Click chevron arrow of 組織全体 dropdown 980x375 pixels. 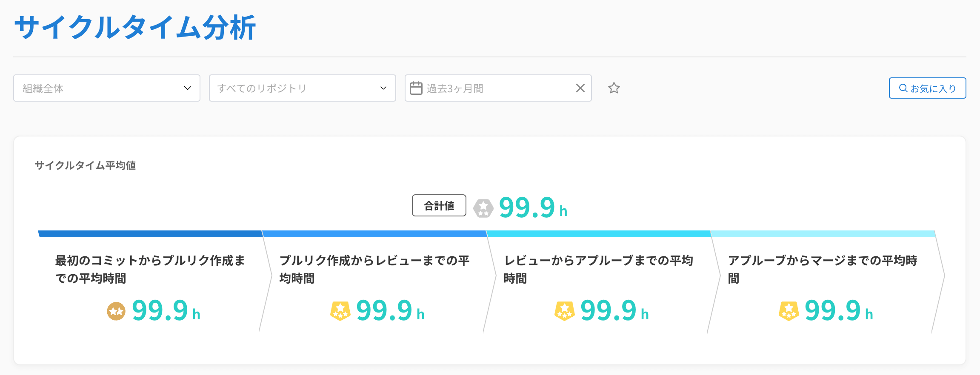pyautogui.click(x=188, y=88)
